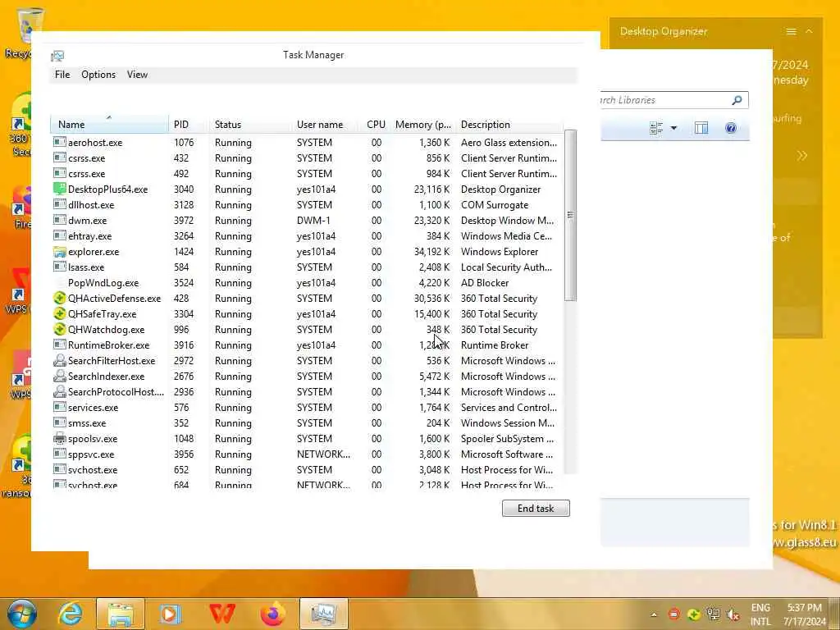Click the change view icon in Libraries window

tap(656, 128)
